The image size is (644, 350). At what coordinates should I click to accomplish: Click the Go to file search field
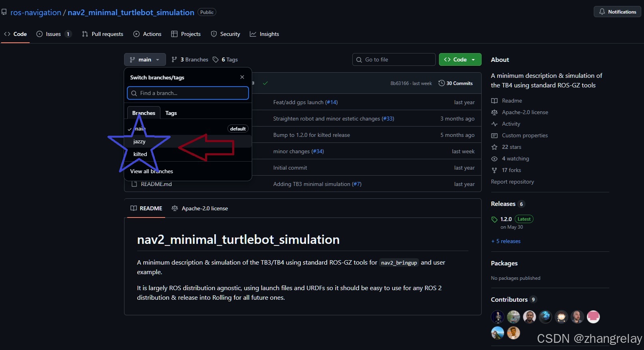click(394, 59)
